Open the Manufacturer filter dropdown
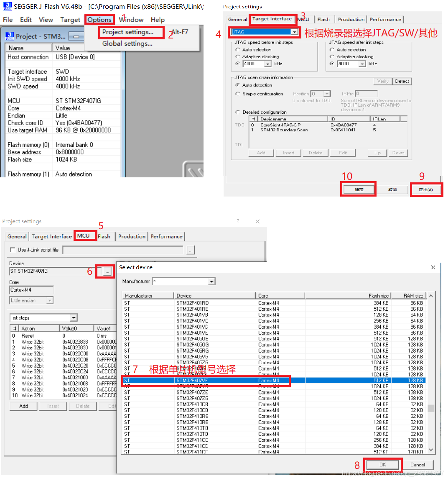This screenshot has width=448, height=481. [211, 281]
